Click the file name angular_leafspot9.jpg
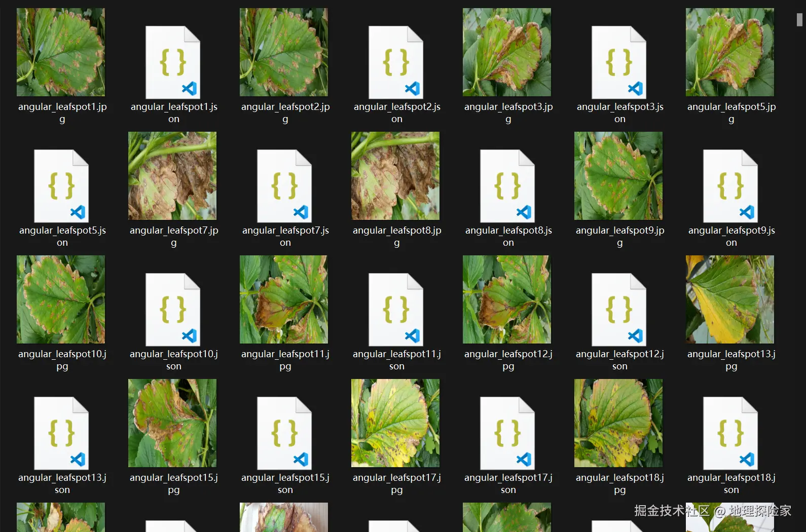This screenshot has width=806, height=532. pyautogui.click(x=620, y=237)
